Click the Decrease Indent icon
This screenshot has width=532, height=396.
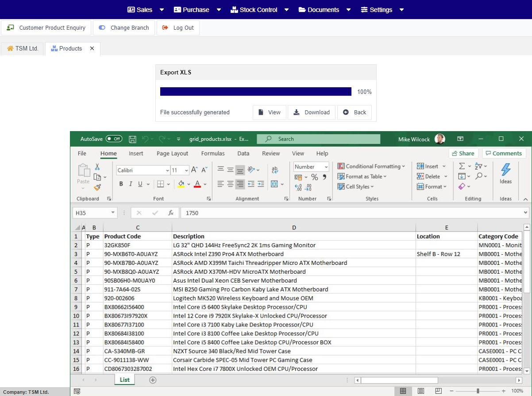pyautogui.click(x=251, y=184)
